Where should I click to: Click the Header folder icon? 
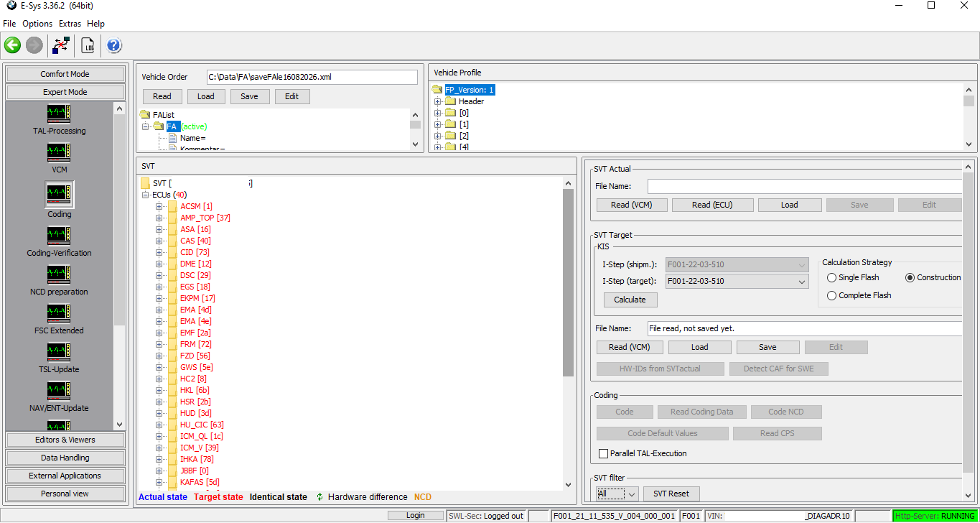pos(450,101)
